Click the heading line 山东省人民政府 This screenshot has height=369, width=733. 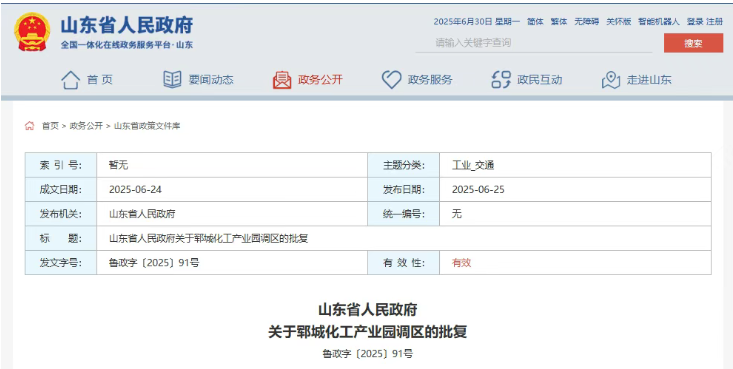pyautogui.click(x=367, y=310)
